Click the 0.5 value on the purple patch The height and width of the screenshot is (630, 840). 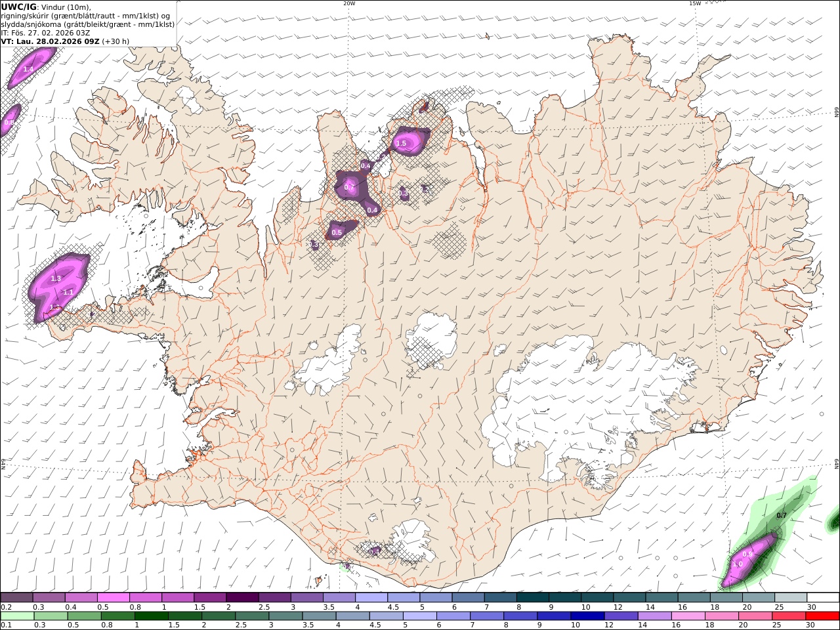(x=337, y=232)
